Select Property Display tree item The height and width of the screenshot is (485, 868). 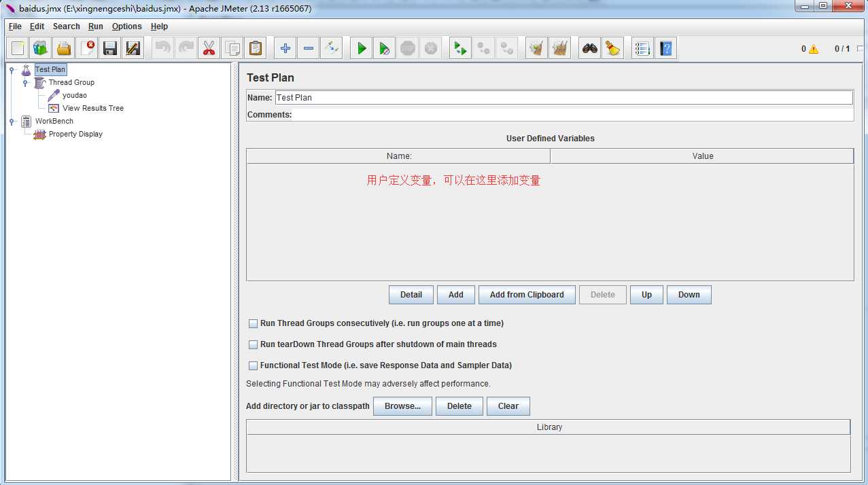75,134
